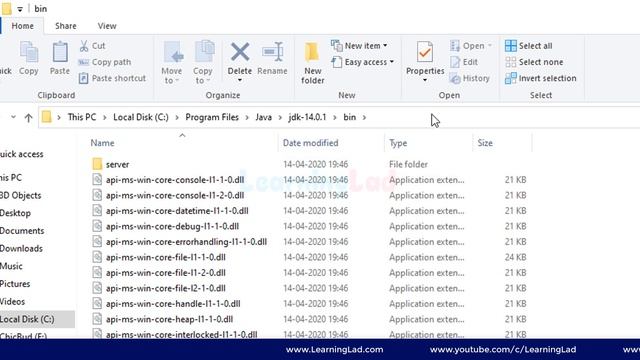Open Music in navigation pane
Viewport: 640px width, 360px height.
[x=11, y=266]
